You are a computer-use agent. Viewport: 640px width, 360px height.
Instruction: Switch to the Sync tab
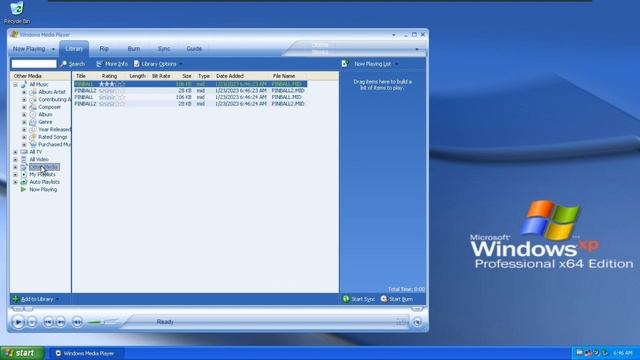164,49
